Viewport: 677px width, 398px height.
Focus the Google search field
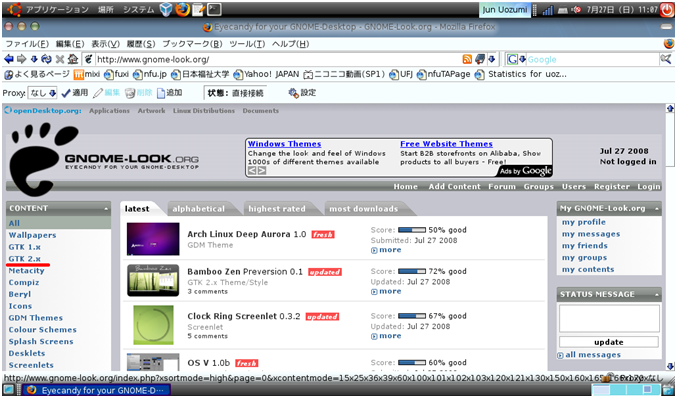point(593,60)
